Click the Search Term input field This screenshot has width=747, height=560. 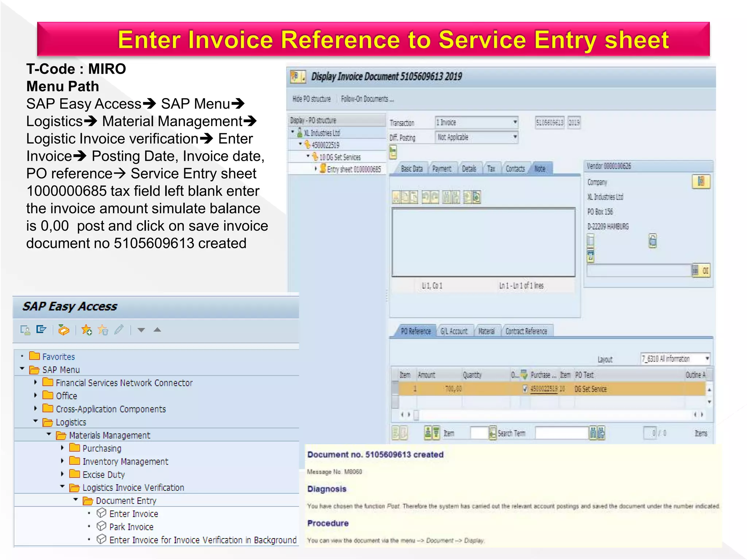562,433
